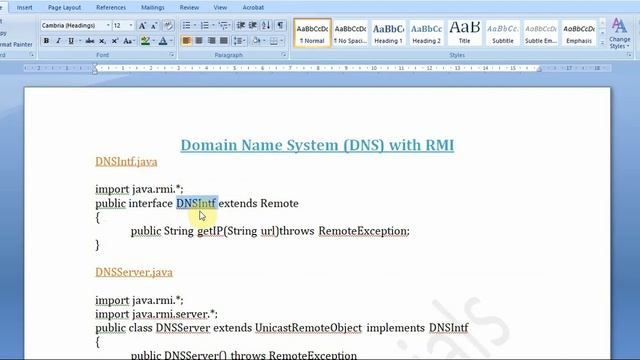Open Styles pane launcher
Screen dimensions: 640x360
pos(629,55)
